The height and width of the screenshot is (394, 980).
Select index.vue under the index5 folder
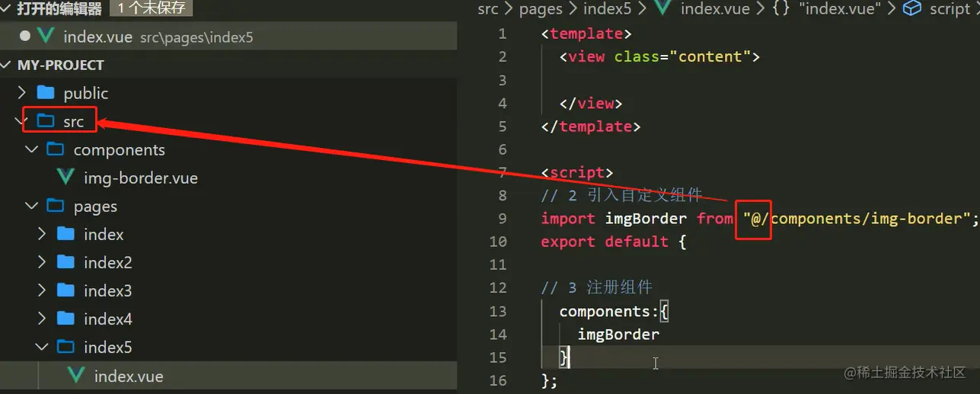point(228,375)
